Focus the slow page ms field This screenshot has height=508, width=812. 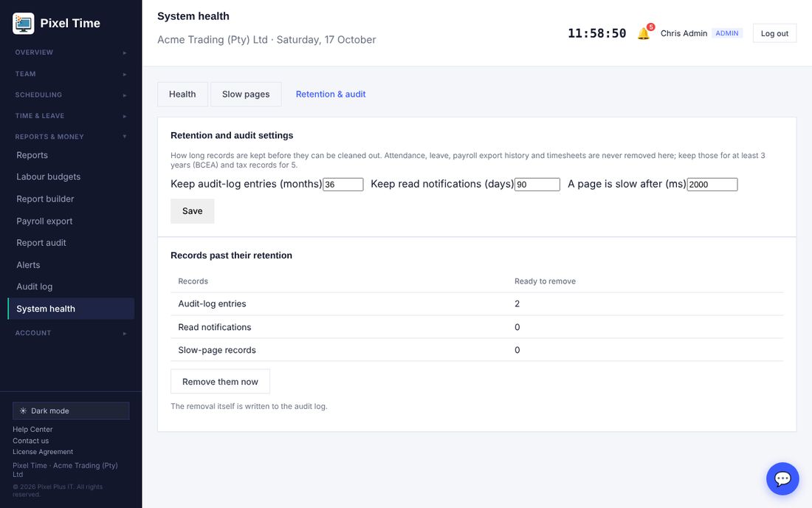click(712, 185)
